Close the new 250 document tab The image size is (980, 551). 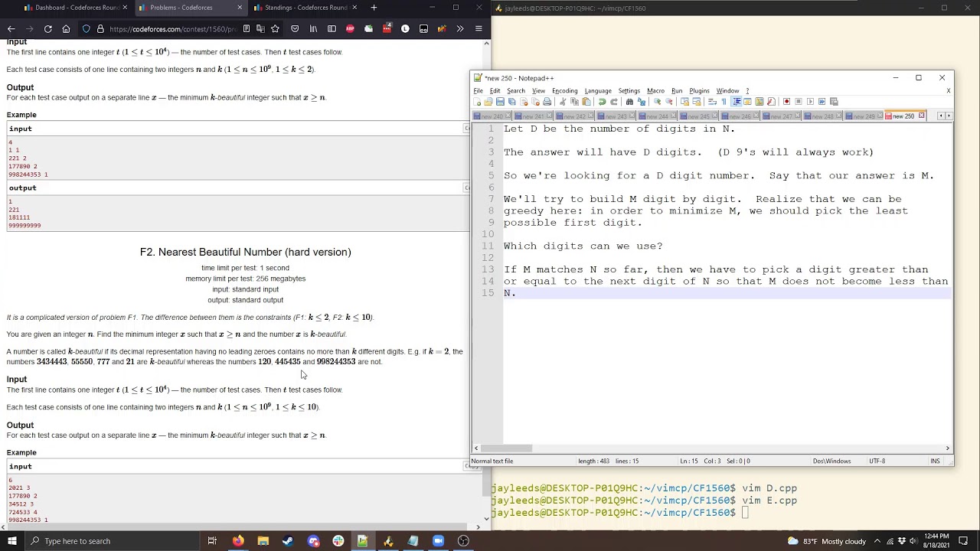pos(921,116)
